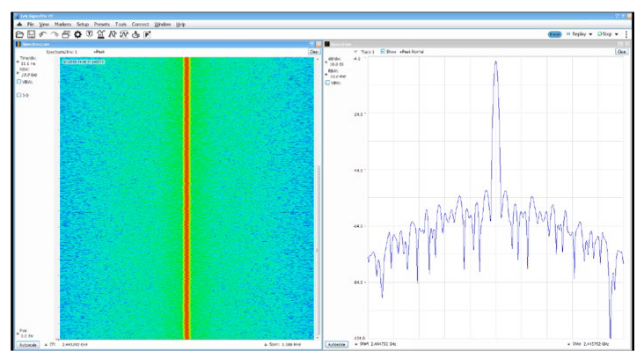The width and height of the screenshot is (644, 359).
Task: Click the Redo arrow icon
Action: (x=54, y=33)
